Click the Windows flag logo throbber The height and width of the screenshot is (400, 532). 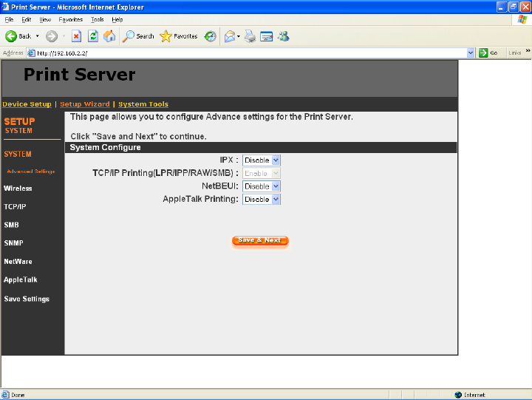[x=522, y=19]
